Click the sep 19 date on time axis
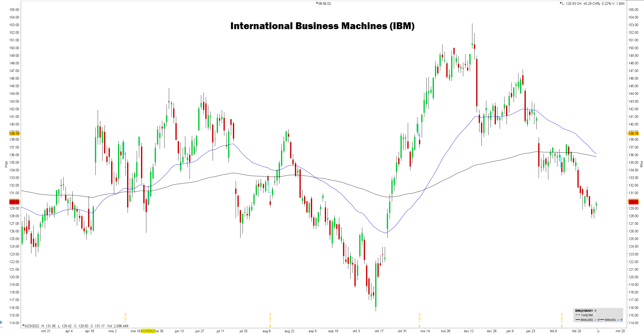The height and width of the screenshot is (334, 644). [x=333, y=331]
